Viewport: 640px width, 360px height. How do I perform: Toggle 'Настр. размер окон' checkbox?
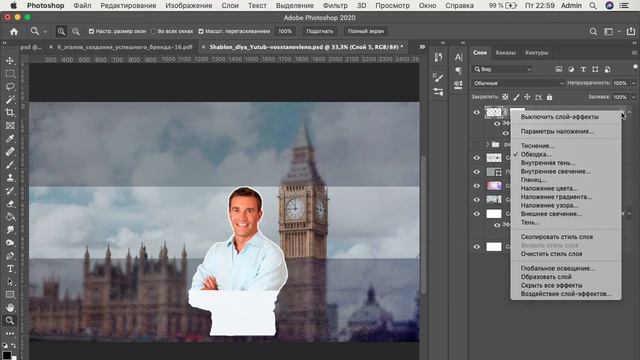click(91, 31)
